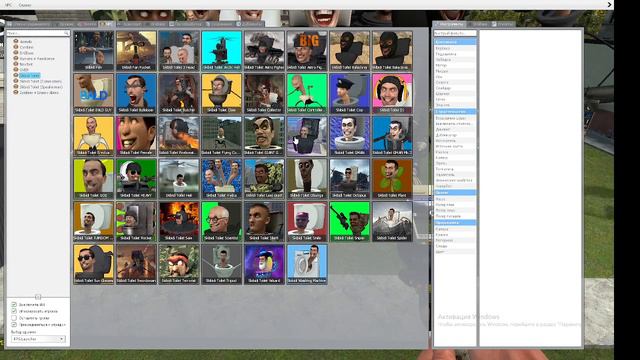Open the Combine NPC category

(26, 47)
